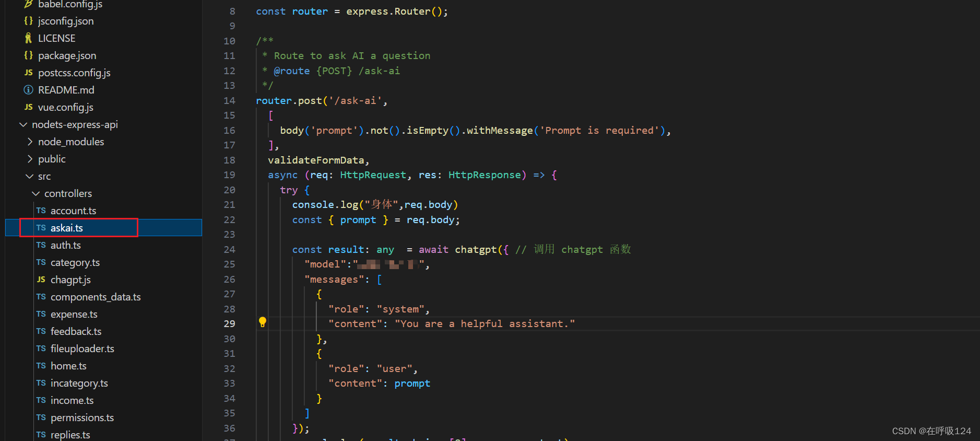Click the JS icon beside postcss.config.js
The width and height of the screenshot is (980, 441).
point(29,73)
